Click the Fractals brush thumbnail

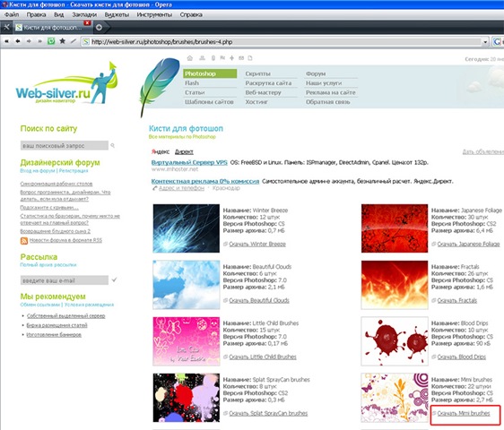coord(395,285)
